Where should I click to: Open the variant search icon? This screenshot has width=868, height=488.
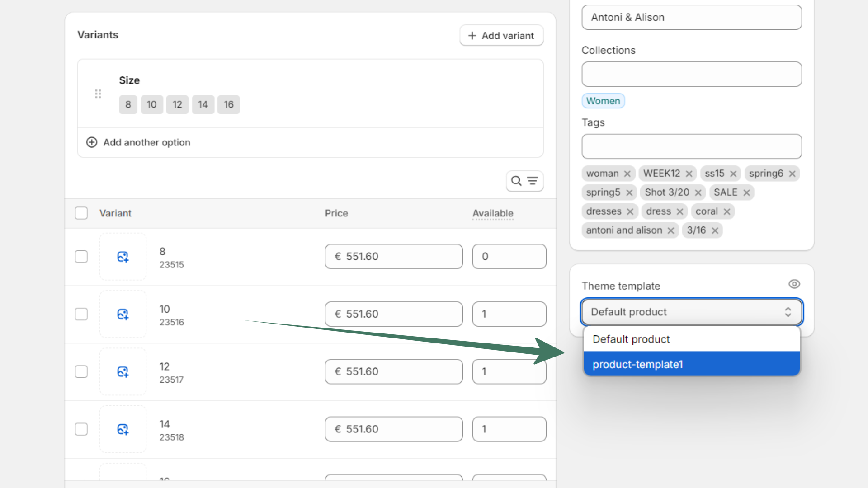click(517, 181)
